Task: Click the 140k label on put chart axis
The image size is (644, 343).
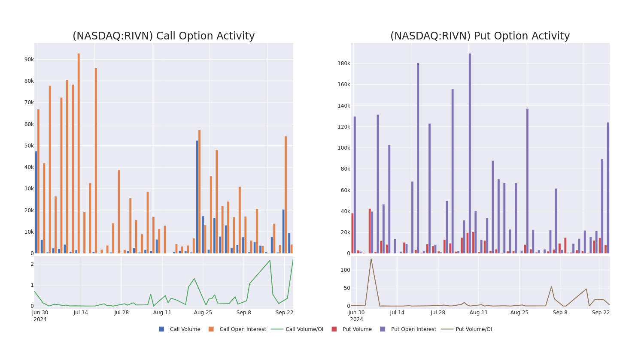Action: [344, 106]
